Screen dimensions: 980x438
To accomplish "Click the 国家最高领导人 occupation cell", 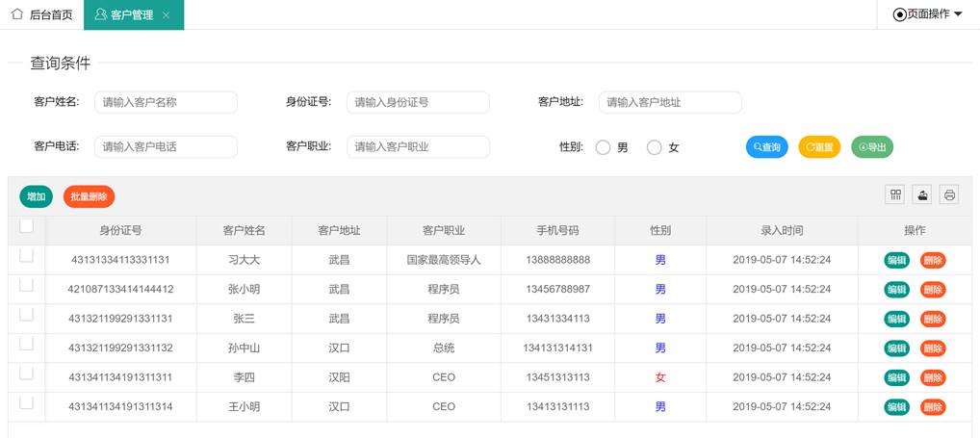I will [x=444, y=260].
